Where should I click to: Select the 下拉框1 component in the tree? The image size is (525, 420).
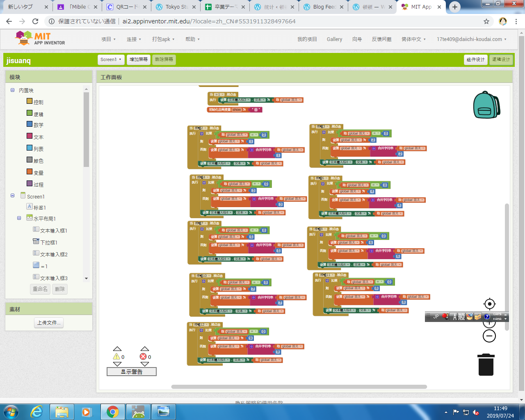[x=48, y=242]
